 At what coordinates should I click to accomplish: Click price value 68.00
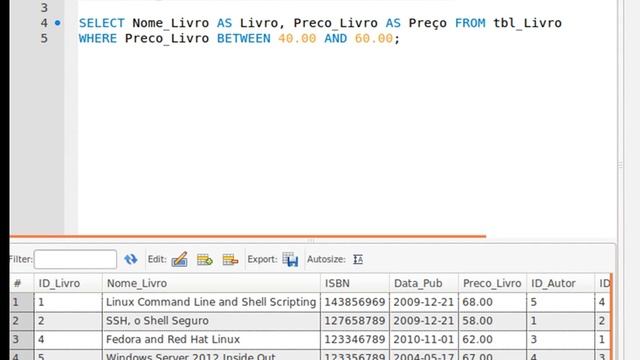click(492, 302)
